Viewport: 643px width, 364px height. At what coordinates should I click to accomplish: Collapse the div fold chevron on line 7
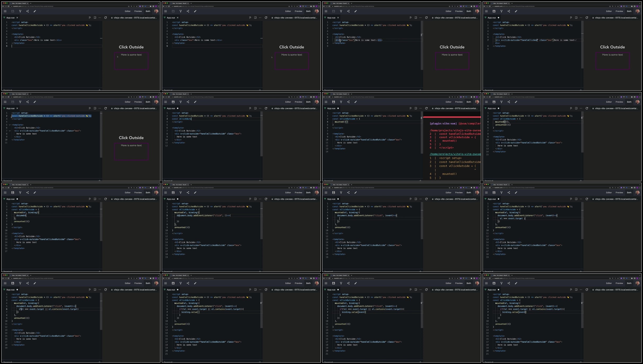[x=10, y=131]
